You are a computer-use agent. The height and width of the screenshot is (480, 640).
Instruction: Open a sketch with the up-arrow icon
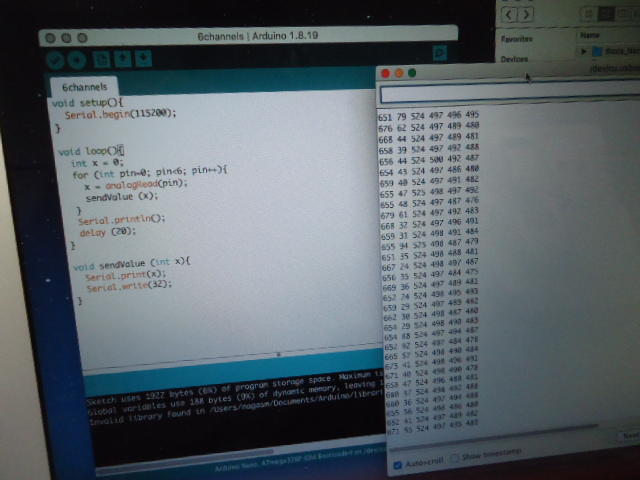click(x=123, y=59)
